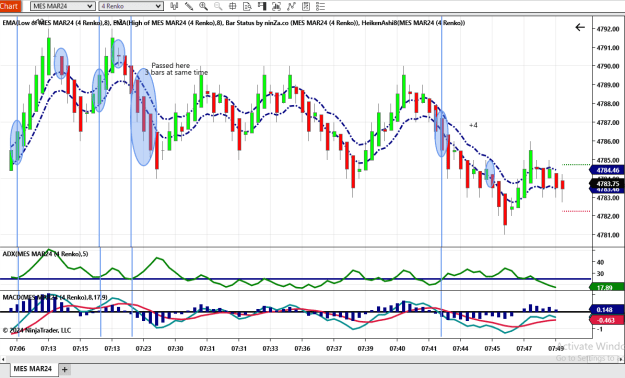Click the 4783.75 current price marker

tap(607, 184)
